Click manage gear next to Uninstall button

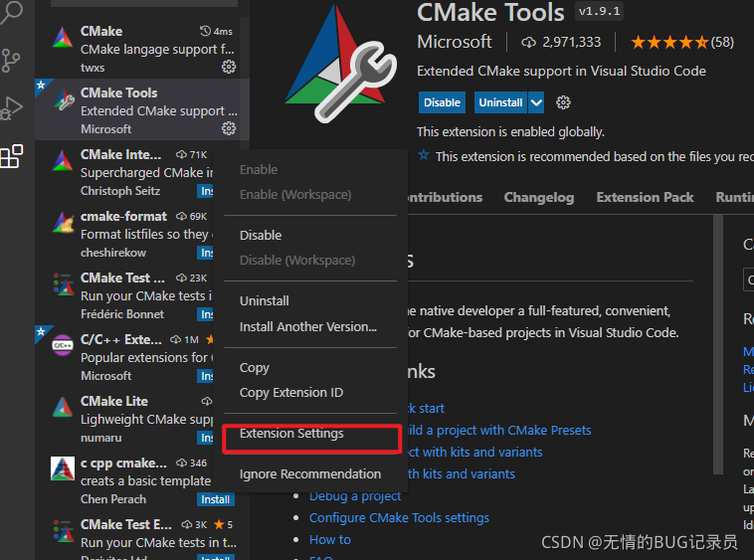tap(563, 102)
